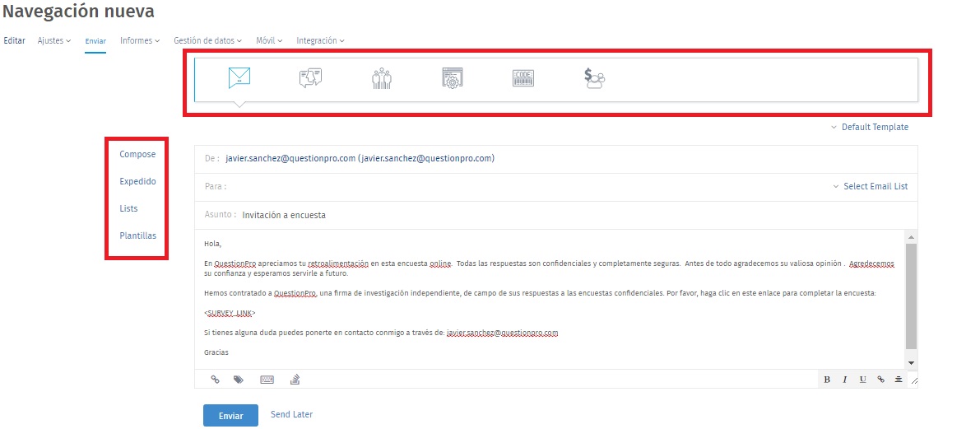
Task: Click the Send Later link
Action: 292,415
